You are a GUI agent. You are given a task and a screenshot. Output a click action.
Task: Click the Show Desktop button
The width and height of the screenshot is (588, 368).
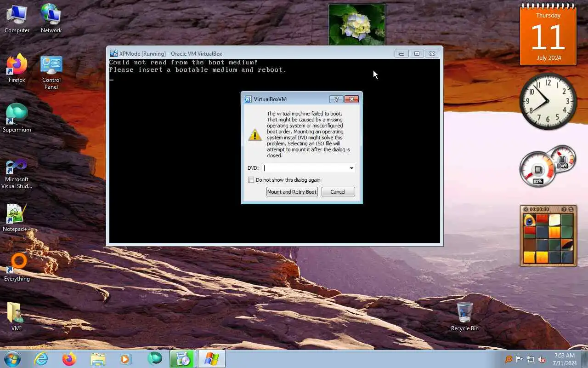(x=584, y=359)
